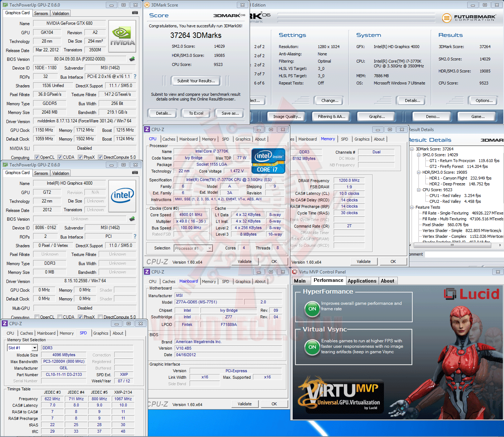Click the To Excel button
Image resolution: width=504 pixels, height=437 pixels.
196,113
